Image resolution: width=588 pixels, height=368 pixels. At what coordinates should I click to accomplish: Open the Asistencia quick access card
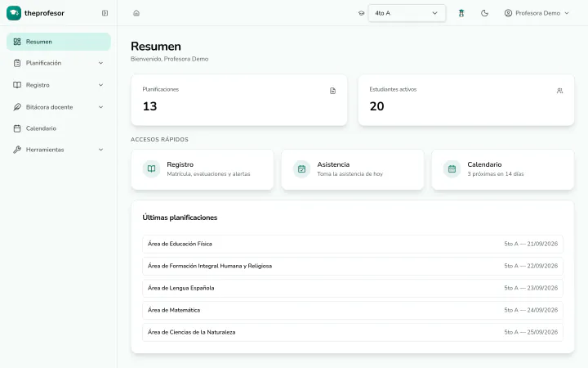[x=353, y=169]
